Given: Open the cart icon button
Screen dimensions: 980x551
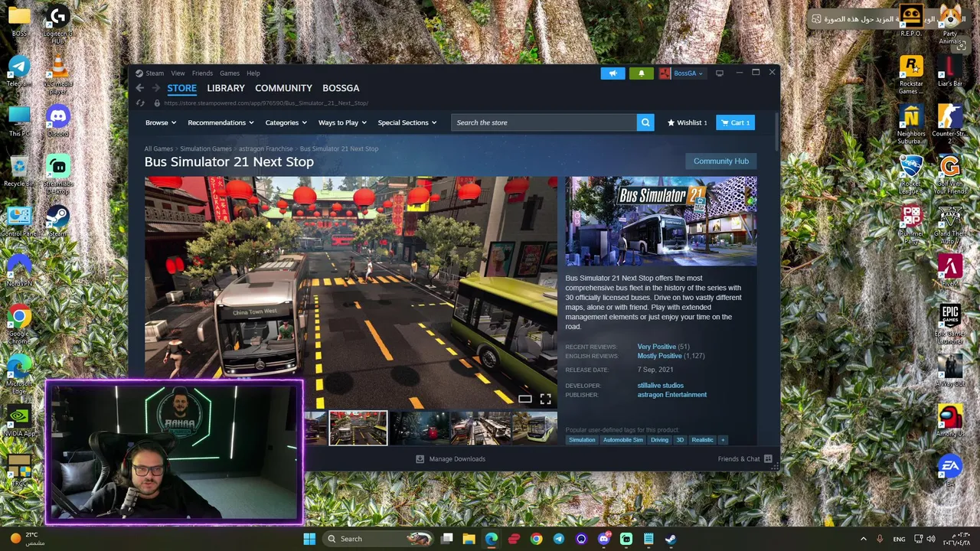Looking at the screenshot, I should coord(736,122).
